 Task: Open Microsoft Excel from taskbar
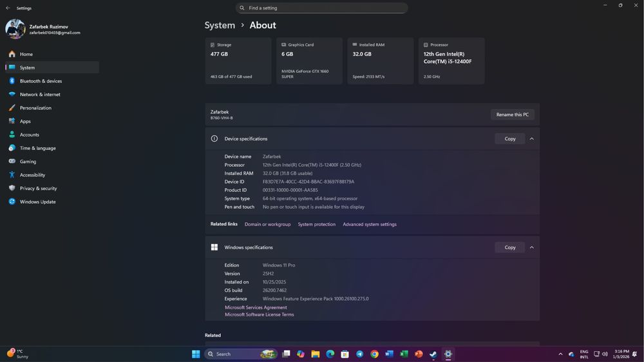404,354
